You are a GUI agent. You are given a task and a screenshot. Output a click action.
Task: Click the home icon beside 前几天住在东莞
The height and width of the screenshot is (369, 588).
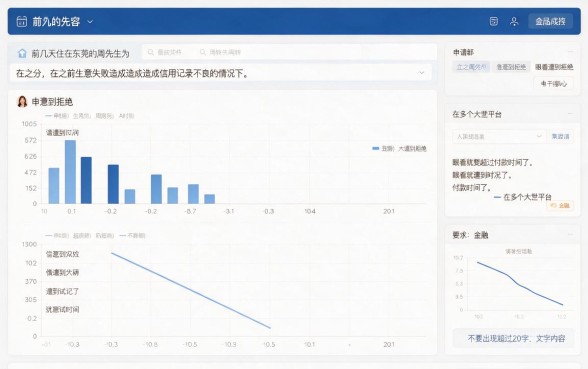tap(22, 54)
